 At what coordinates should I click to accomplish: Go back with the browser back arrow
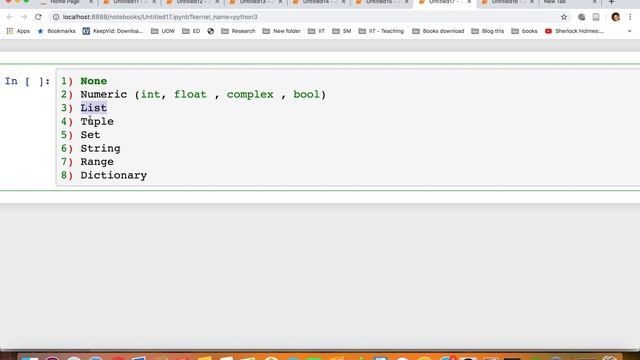tap(9, 17)
